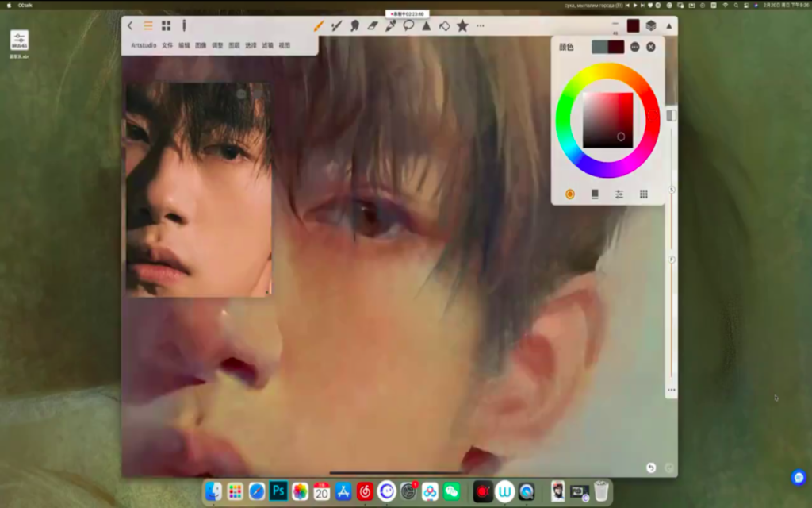The width and height of the screenshot is (812, 508).
Task: Open the 图层 menu
Action: click(234, 45)
